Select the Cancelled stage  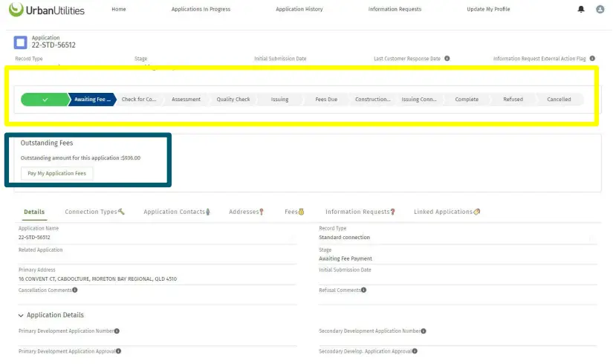tap(559, 100)
